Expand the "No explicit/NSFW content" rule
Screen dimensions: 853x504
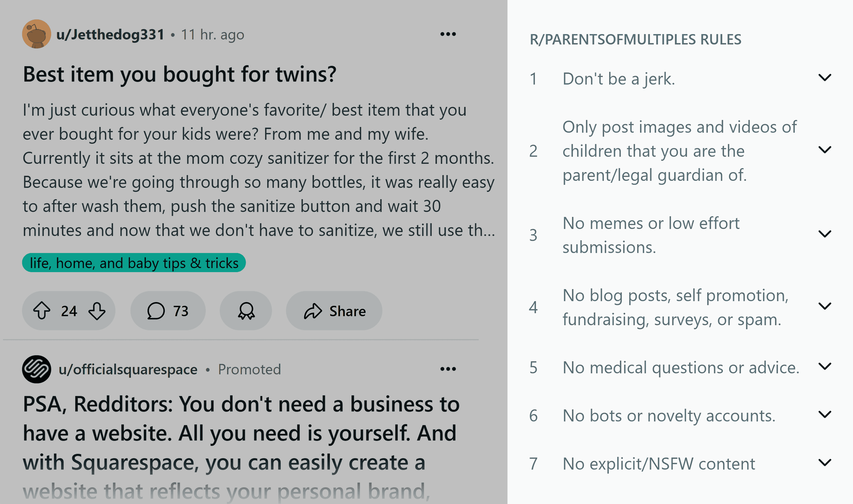(x=824, y=463)
